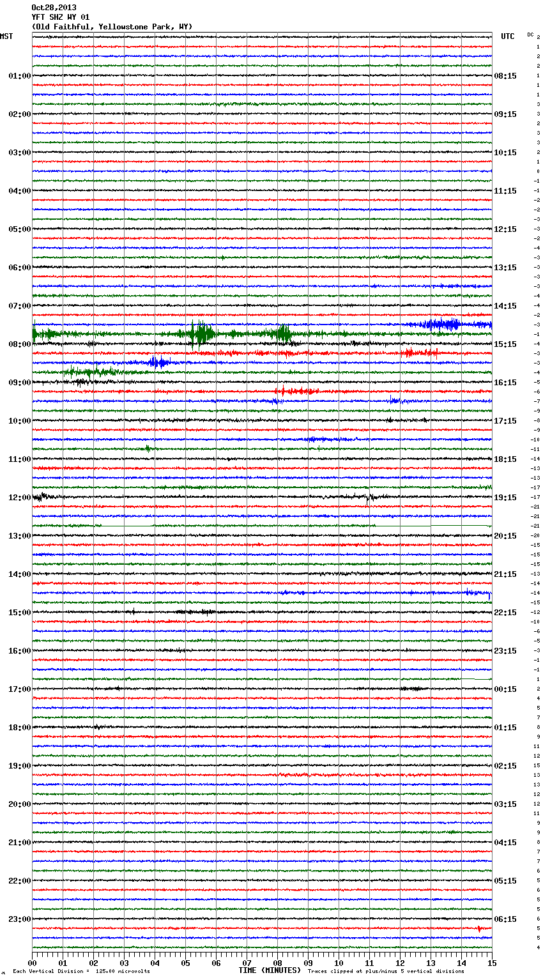Click the "17:15" UTC time label
Image resolution: width=543 pixels, height=980 pixels.
click(x=505, y=421)
